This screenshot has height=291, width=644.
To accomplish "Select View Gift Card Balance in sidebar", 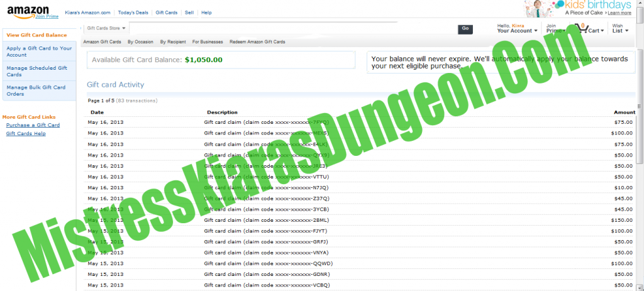I will 36,35.
